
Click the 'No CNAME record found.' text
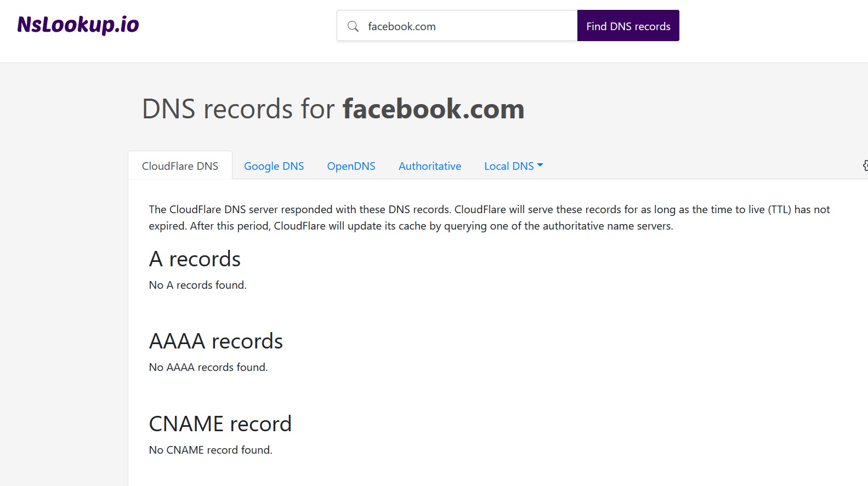(x=211, y=450)
